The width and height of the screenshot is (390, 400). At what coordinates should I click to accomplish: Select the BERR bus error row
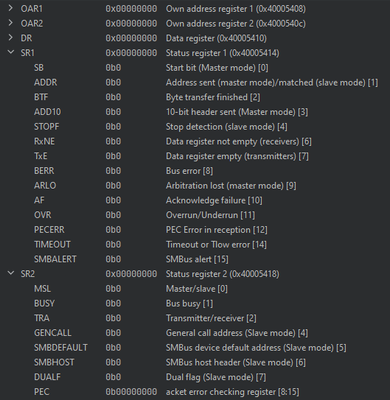[x=195, y=171]
